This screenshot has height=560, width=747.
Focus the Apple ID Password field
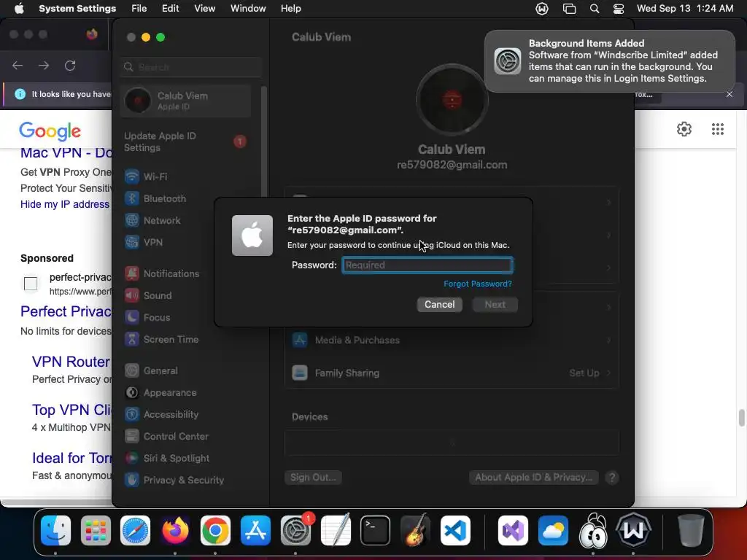(427, 265)
